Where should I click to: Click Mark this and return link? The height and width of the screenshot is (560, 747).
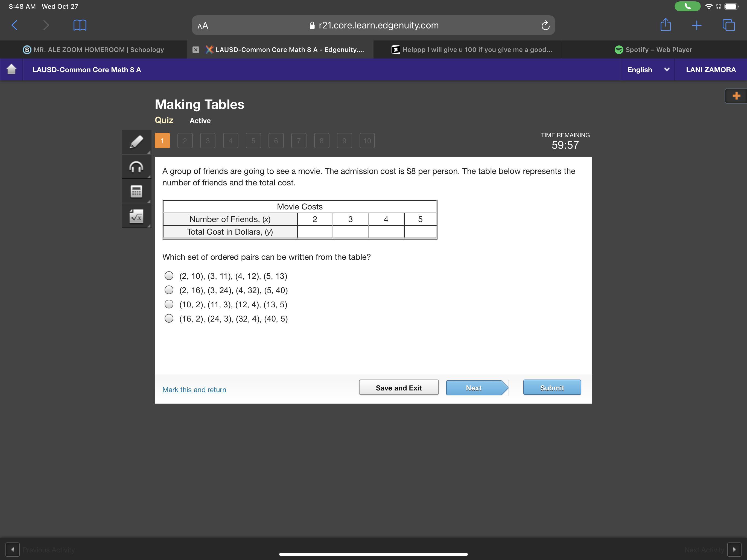[x=194, y=389]
